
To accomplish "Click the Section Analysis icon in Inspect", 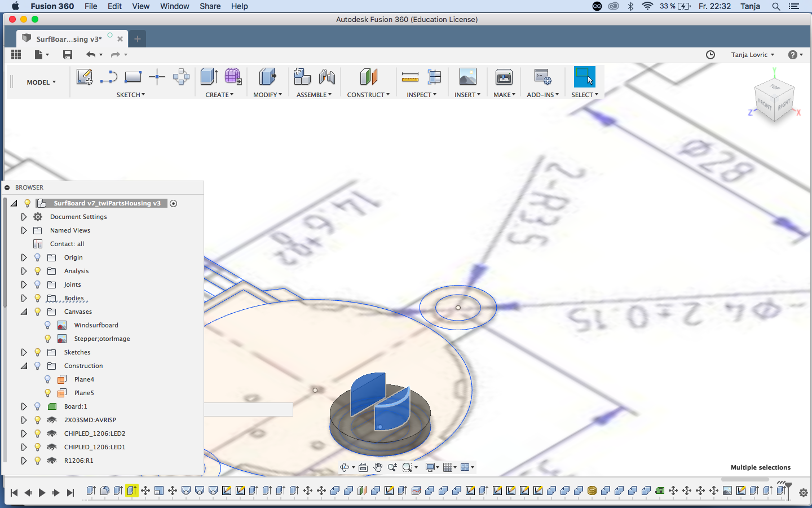I will (434, 77).
